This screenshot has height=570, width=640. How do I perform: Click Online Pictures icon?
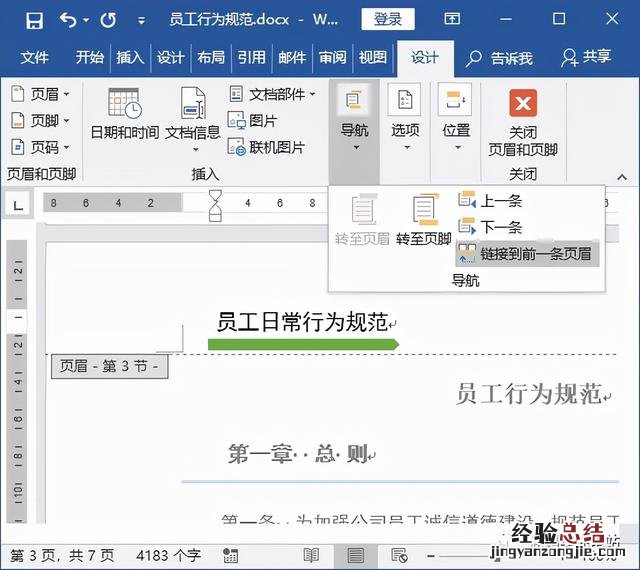(266, 147)
